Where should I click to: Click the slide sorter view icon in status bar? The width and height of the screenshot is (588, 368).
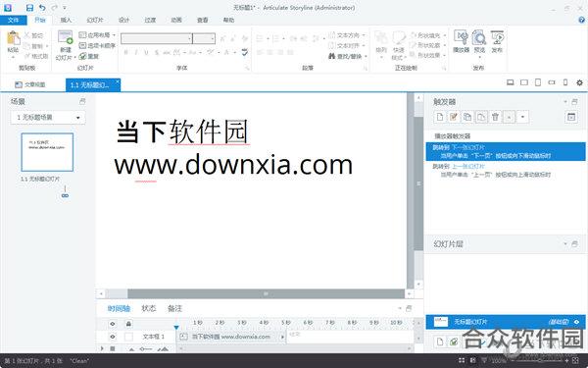coord(462,360)
